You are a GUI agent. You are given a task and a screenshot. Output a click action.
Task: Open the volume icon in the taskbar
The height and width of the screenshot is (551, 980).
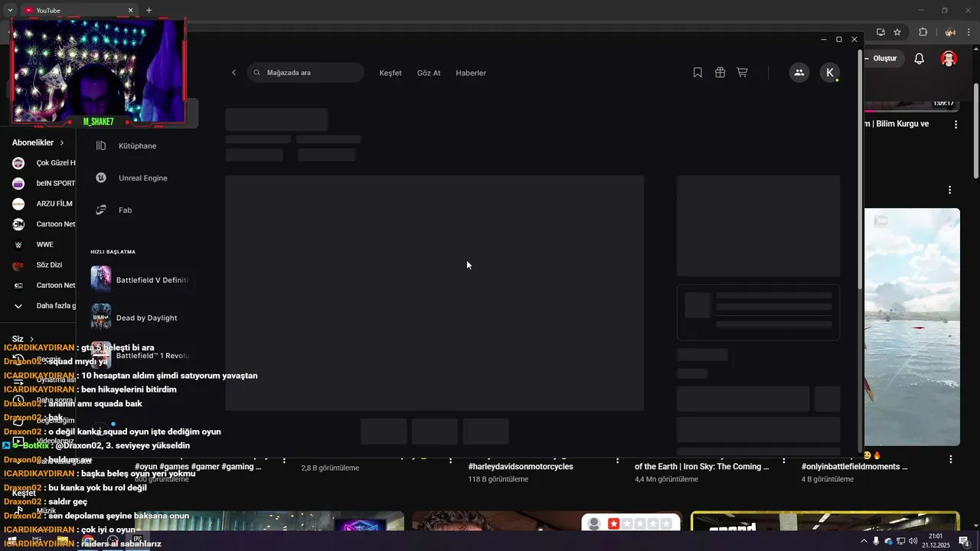pos(913,541)
